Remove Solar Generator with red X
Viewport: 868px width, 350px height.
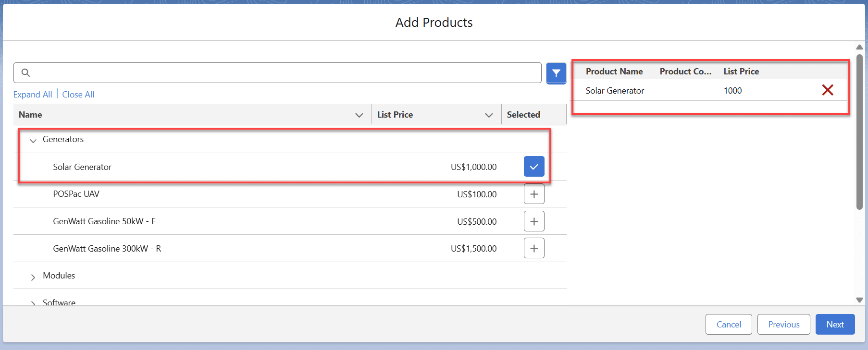point(827,90)
